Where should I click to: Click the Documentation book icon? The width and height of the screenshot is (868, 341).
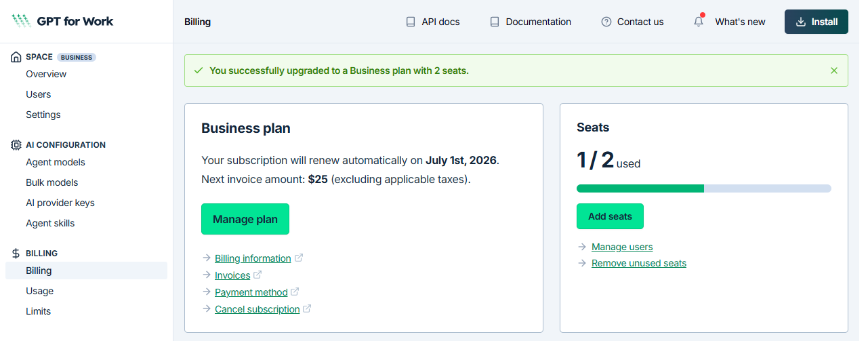coord(495,22)
